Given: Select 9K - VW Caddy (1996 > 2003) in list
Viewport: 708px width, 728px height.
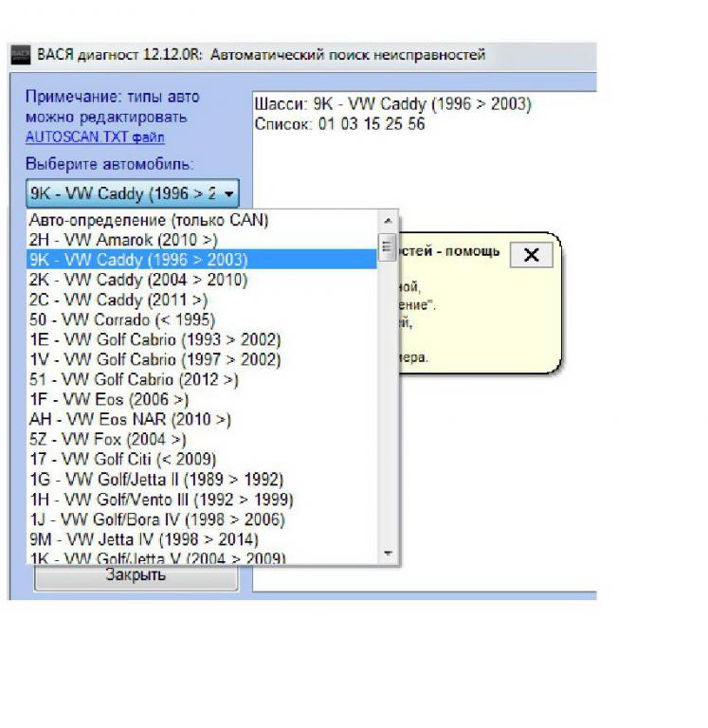Looking at the screenshot, I should 202,260.
